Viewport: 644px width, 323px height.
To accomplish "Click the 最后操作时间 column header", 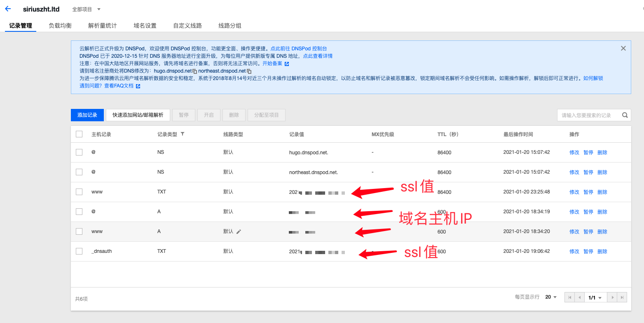I will pyautogui.click(x=518, y=134).
